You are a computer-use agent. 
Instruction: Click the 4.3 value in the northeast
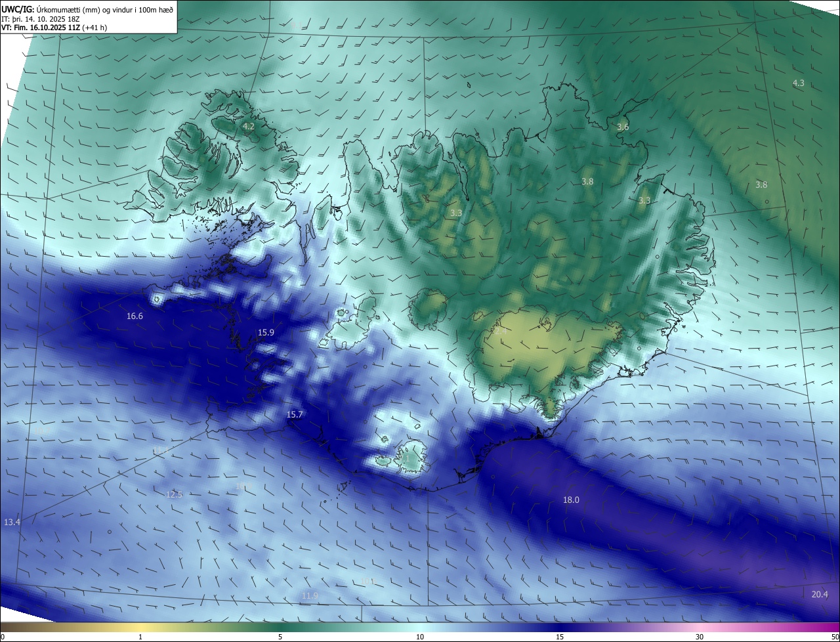click(798, 83)
